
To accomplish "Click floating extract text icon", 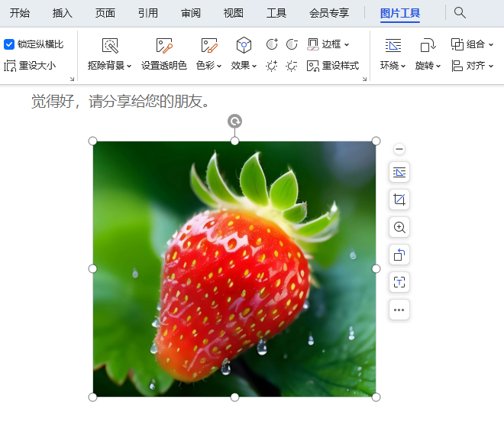I will pyautogui.click(x=399, y=282).
